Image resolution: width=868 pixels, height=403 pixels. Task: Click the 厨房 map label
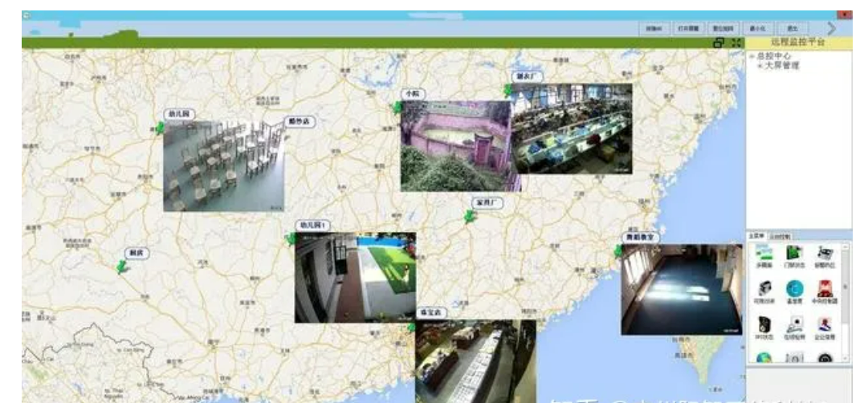(x=137, y=254)
